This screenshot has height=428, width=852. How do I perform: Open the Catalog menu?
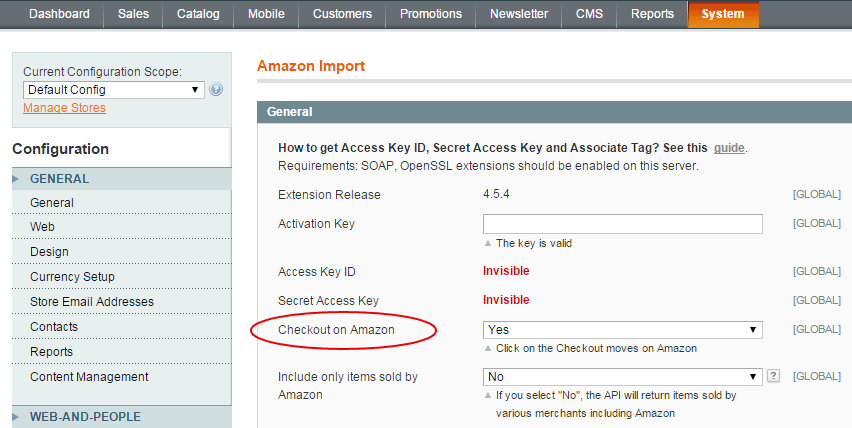tap(198, 14)
